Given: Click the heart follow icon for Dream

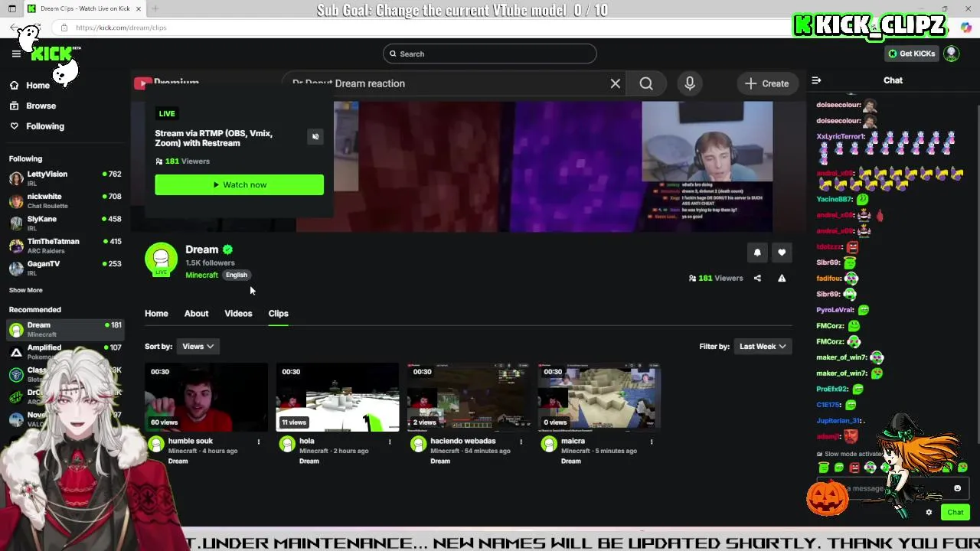Looking at the screenshot, I should click(782, 253).
